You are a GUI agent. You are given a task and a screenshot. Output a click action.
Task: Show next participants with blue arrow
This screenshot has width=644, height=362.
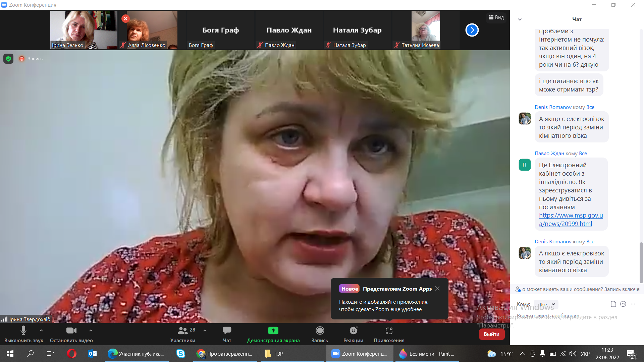click(x=472, y=30)
